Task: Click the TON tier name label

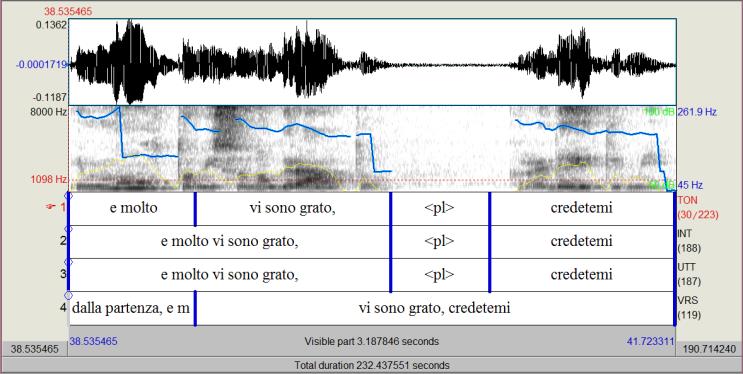Action: pyautogui.click(x=687, y=201)
